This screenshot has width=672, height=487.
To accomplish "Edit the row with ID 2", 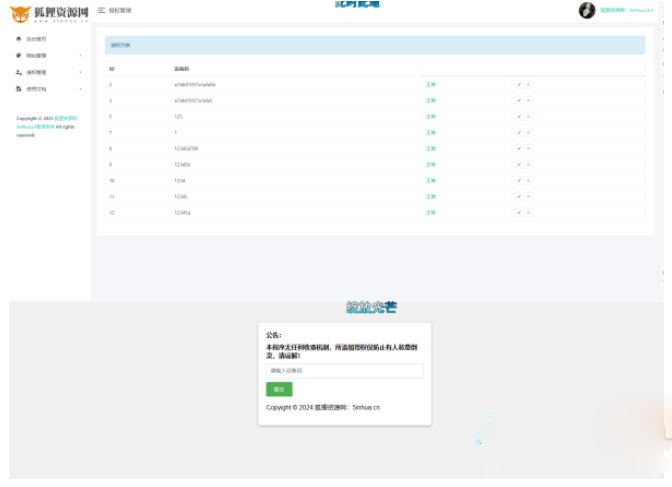I will click(519, 85).
